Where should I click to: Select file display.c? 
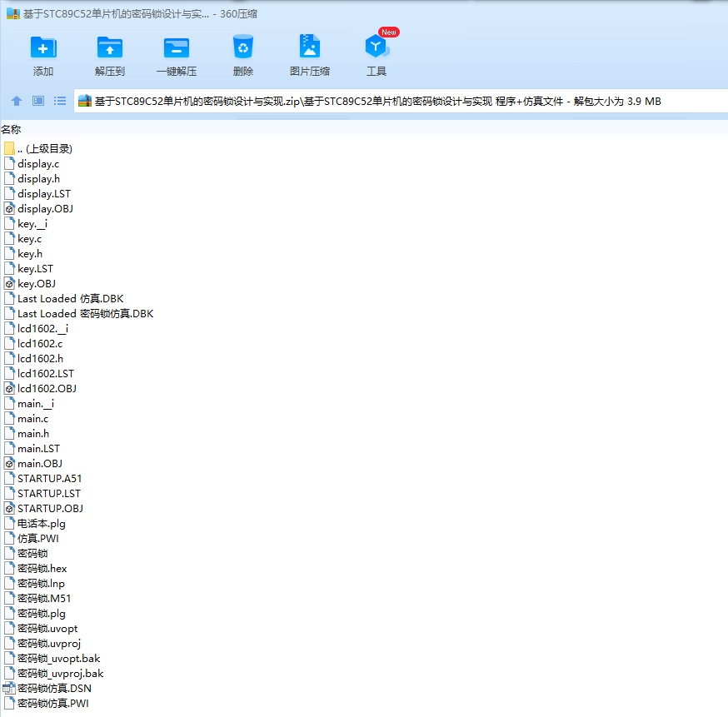[38, 164]
